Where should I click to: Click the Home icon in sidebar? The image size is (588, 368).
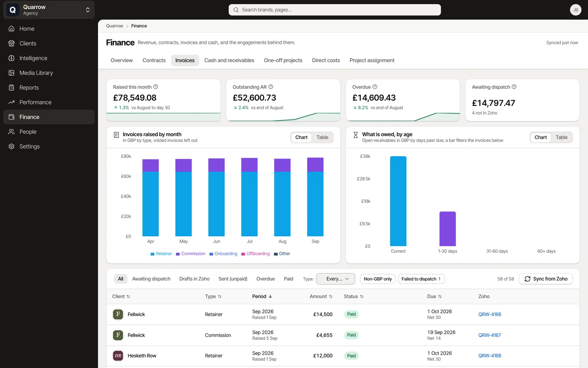click(x=11, y=29)
